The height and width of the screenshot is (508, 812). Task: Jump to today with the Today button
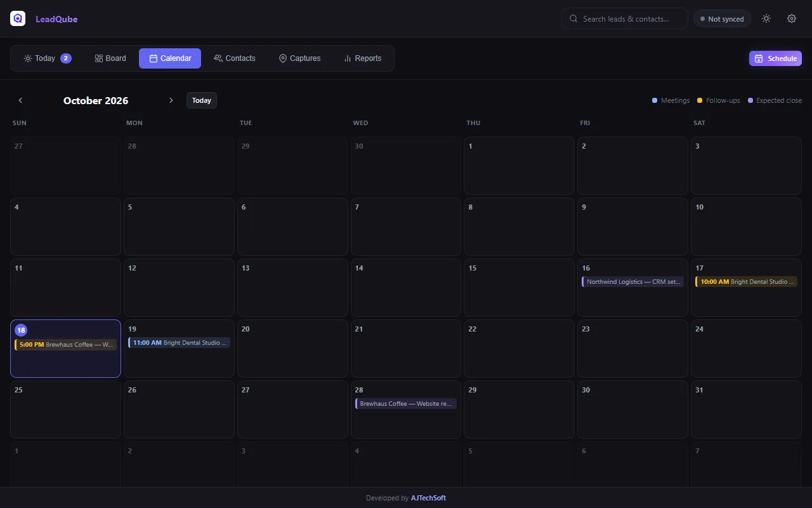pyautogui.click(x=202, y=100)
